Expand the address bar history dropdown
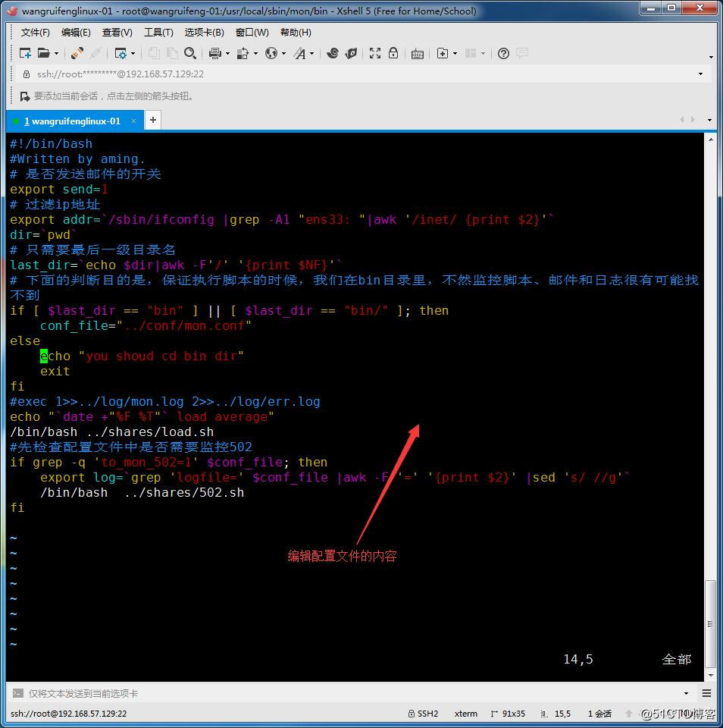723x728 pixels. 700,74
